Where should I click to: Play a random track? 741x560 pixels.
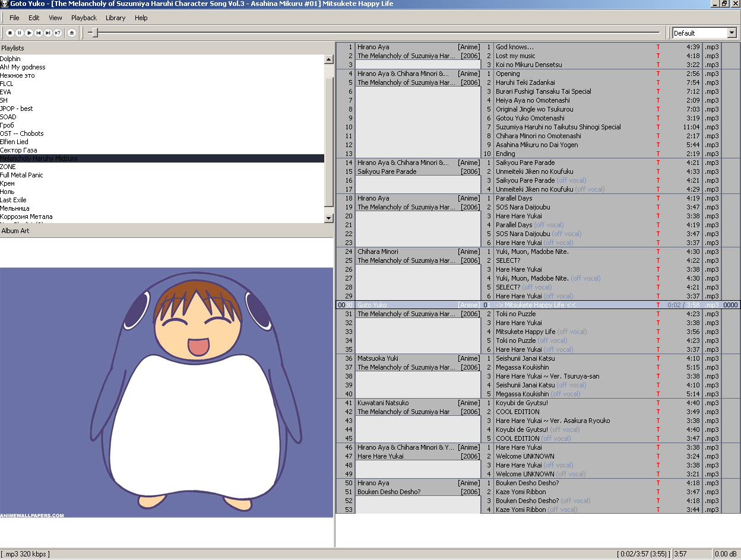[58, 33]
